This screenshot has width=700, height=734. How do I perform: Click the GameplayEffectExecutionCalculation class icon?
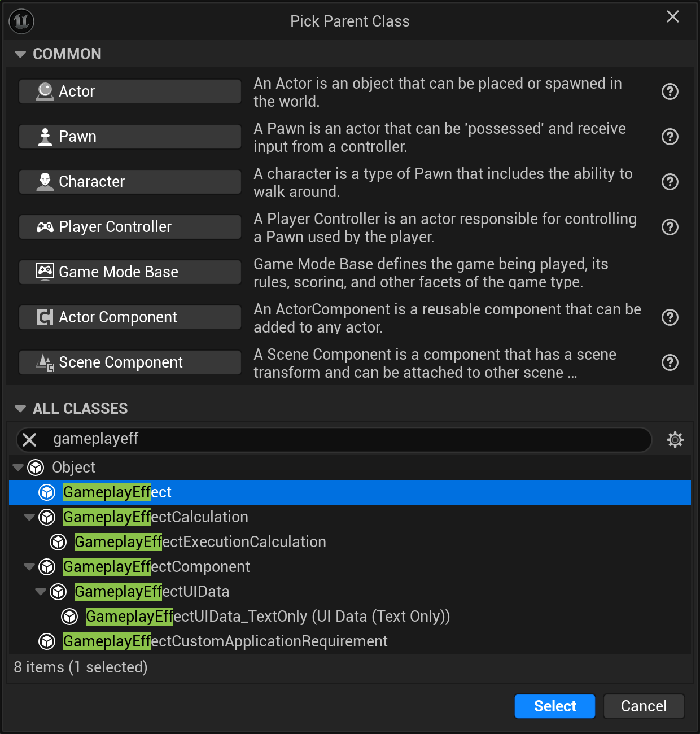(x=58, y=542)
